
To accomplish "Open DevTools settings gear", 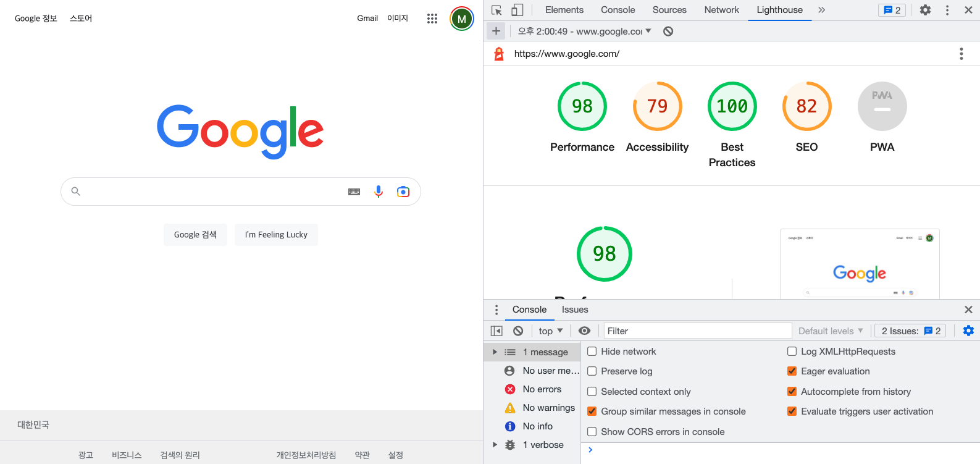I will [x=925, y=10].
